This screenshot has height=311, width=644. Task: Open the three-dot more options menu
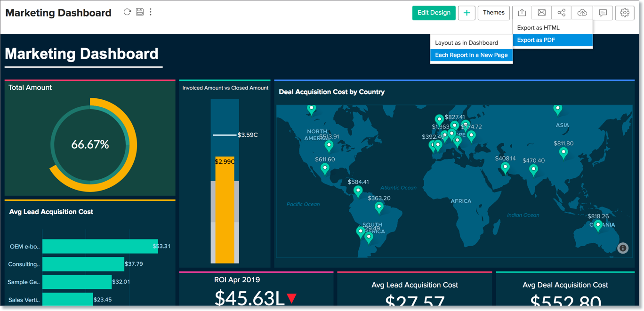pyautogui.click(x=151, y=12)
